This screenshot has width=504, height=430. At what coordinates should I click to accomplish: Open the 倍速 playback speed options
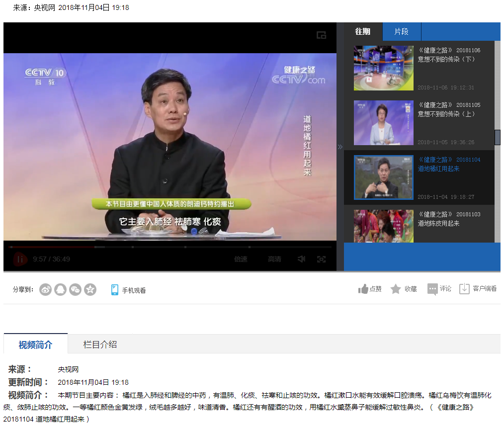241,259
